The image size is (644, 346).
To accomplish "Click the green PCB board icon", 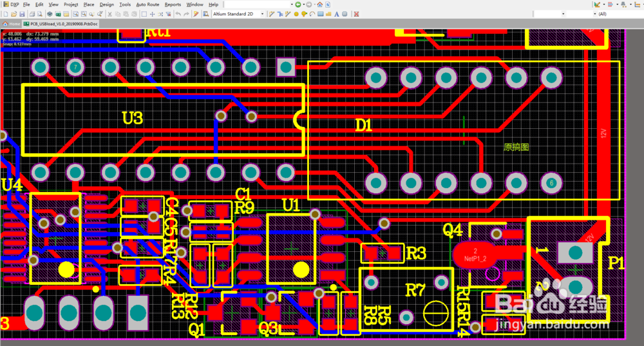I will [58, 14].
